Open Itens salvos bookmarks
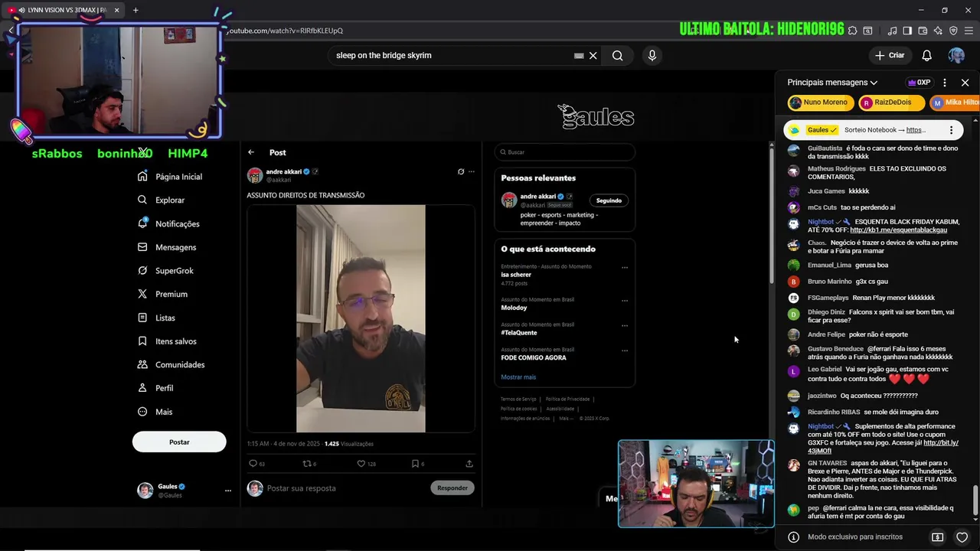 (x=167, y=341)
